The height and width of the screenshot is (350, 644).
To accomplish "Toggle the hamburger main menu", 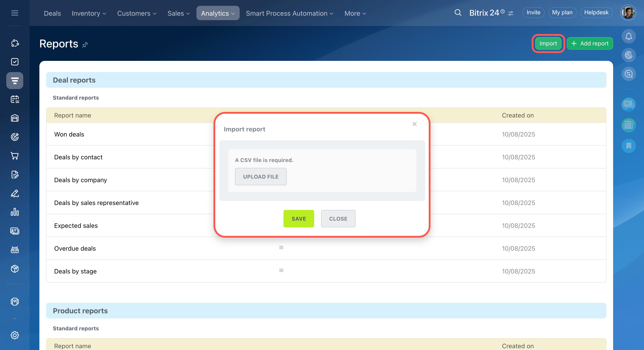I will (x=15, y=13).
